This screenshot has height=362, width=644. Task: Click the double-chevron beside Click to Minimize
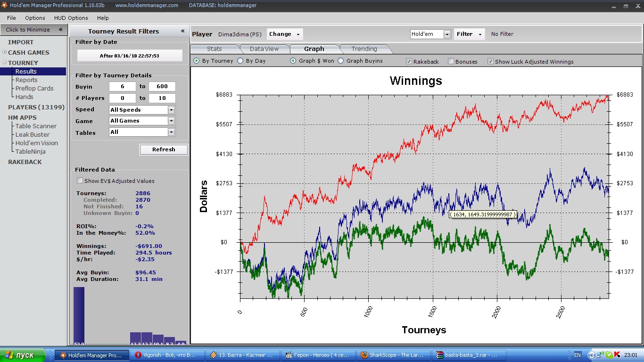[60, 30]
